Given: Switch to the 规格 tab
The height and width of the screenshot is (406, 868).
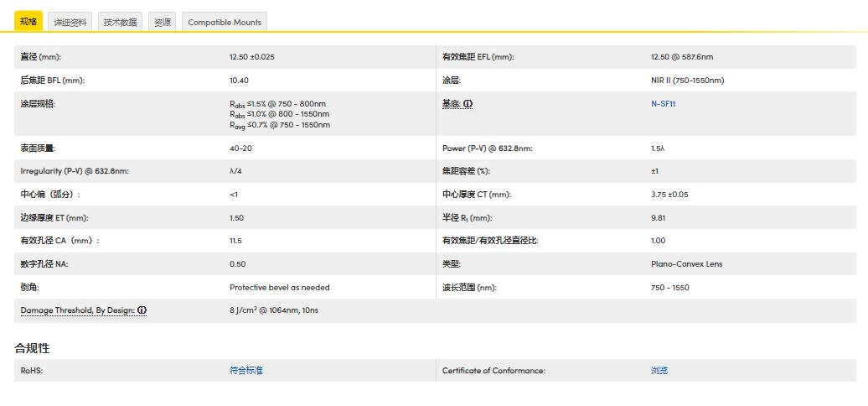Looking at the screenshot, I should click(x=28, y=22).
